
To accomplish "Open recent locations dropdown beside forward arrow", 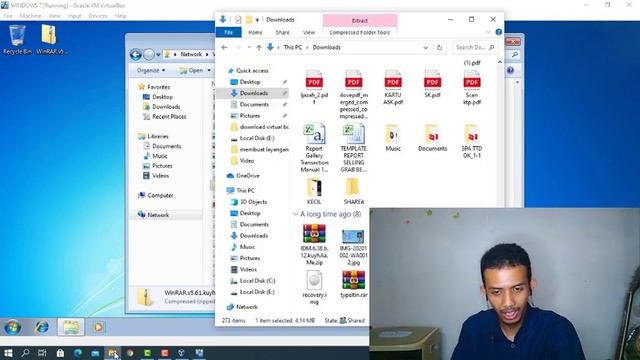I will click(x=249, y=48).
